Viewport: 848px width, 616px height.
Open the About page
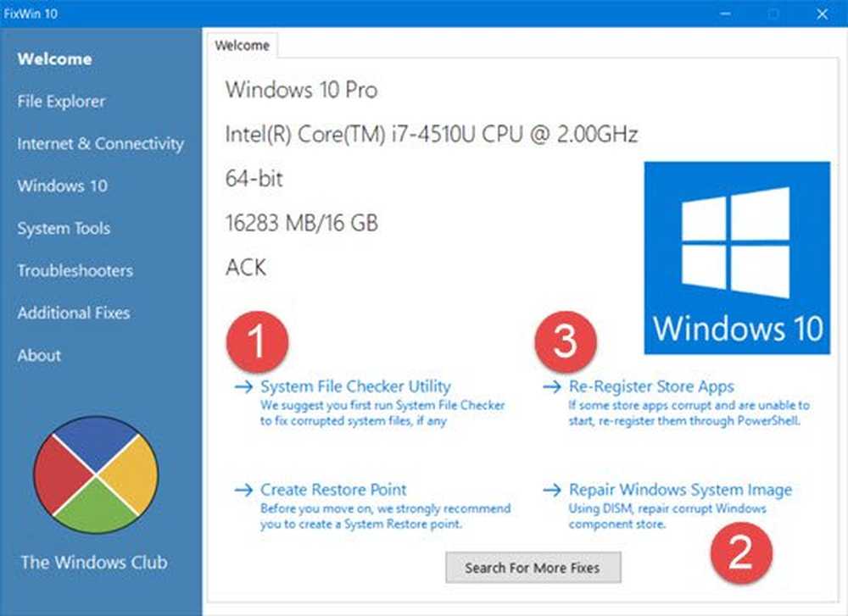click(x=39, y=355)
